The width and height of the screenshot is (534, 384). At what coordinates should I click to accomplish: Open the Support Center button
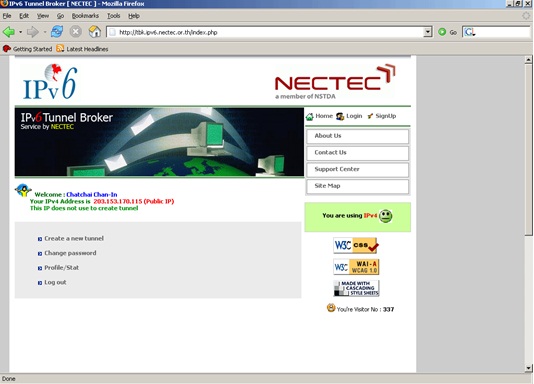(358, 170)
